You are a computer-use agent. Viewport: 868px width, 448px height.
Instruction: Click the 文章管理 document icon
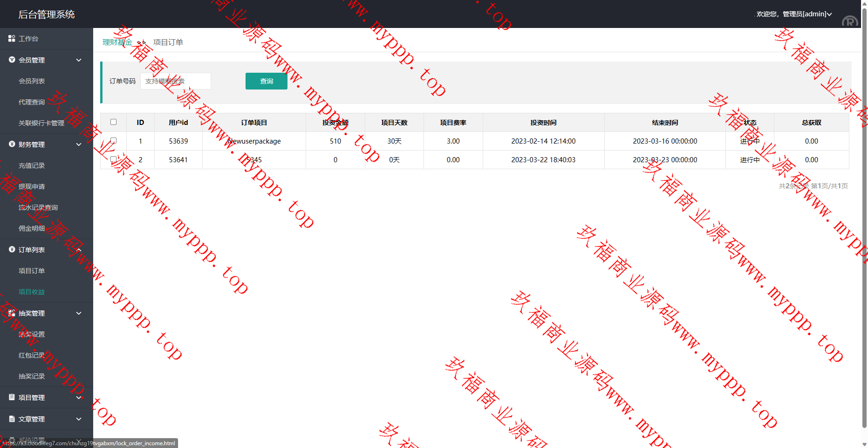tap(12, 419)
